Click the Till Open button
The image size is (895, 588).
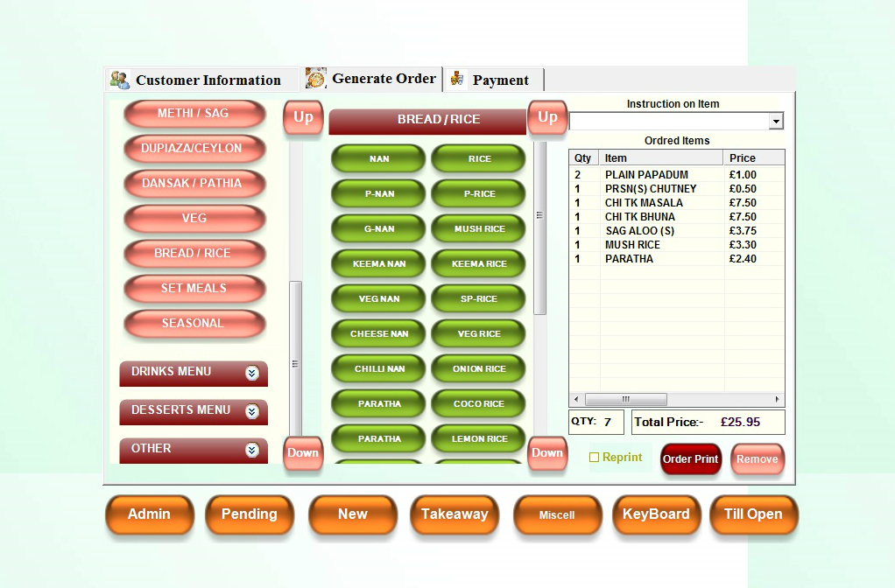pos(753,514)
